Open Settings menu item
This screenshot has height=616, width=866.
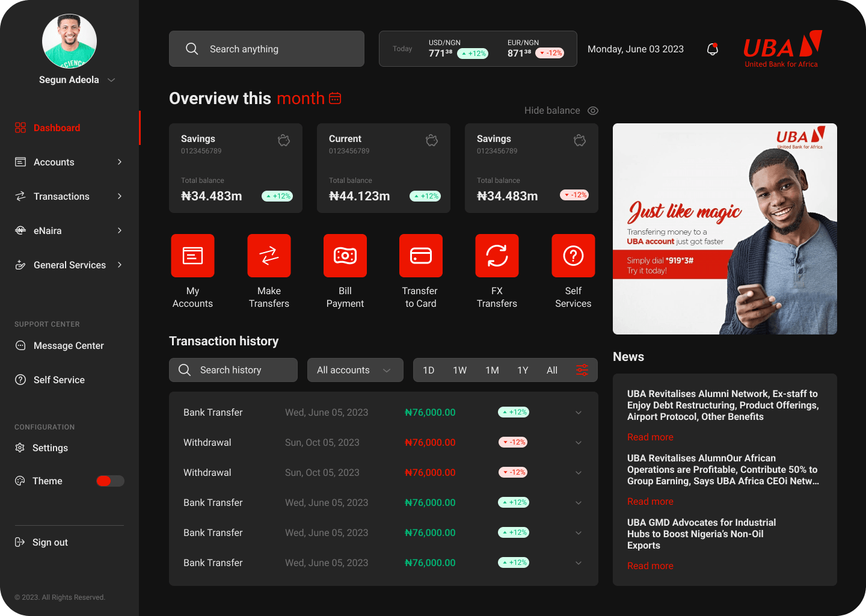pos(50,448)
